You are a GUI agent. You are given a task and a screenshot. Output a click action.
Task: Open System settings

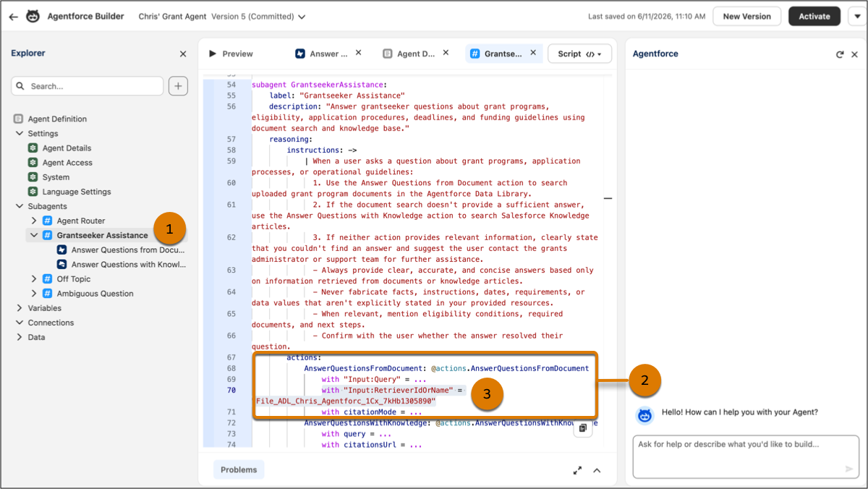[56, 177]
